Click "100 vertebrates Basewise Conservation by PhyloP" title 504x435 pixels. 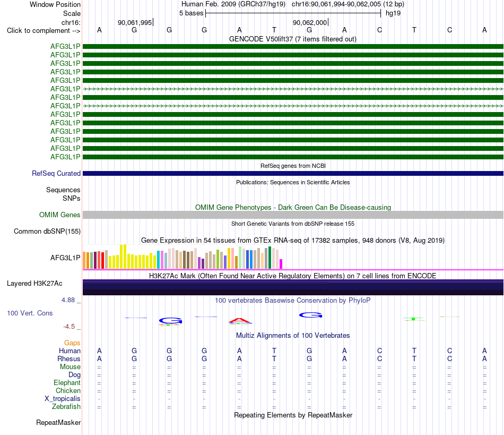[x=293, y=300]
